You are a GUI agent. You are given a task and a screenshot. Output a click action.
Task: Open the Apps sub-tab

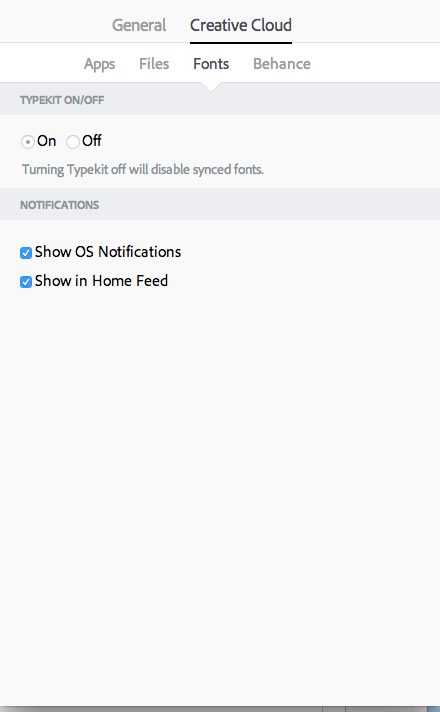[x=99, y=64]
